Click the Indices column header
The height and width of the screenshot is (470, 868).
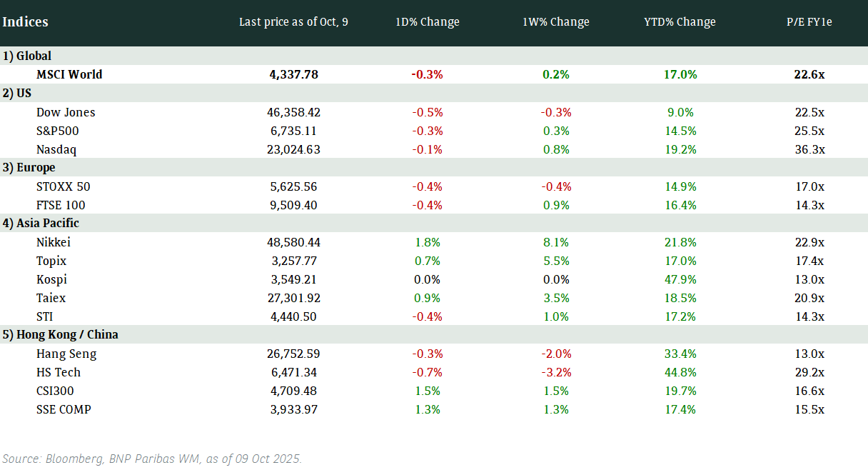(x=26, y=21)
